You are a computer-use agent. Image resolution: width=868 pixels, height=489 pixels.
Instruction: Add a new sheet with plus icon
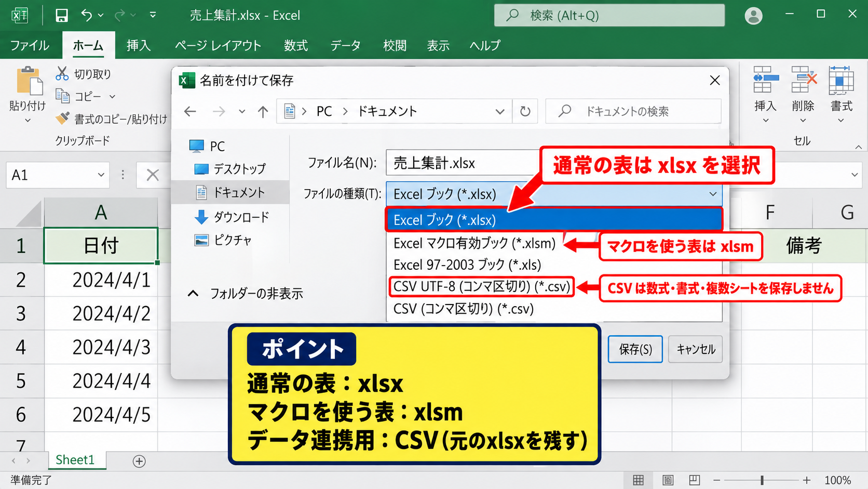coord(139,461)
